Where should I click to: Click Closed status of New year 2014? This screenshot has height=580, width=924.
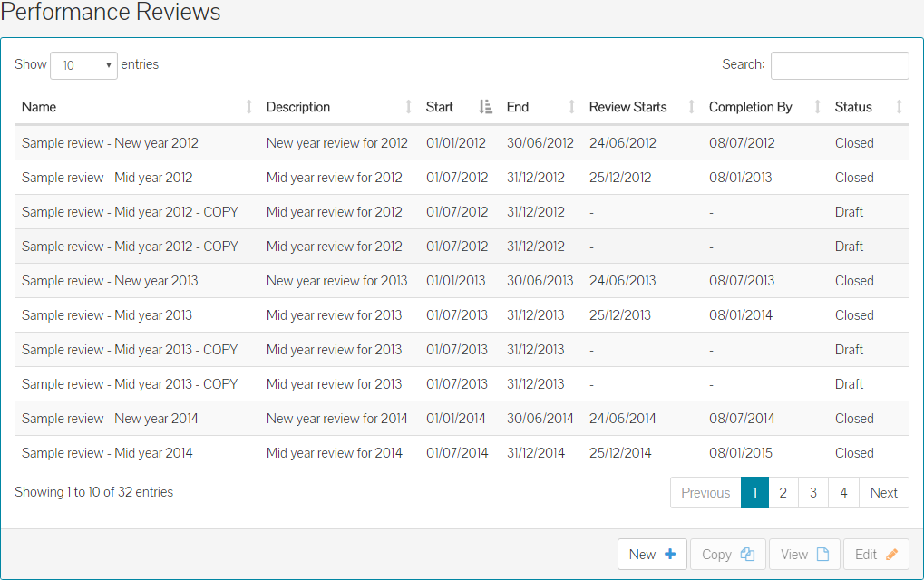(854, 419)
